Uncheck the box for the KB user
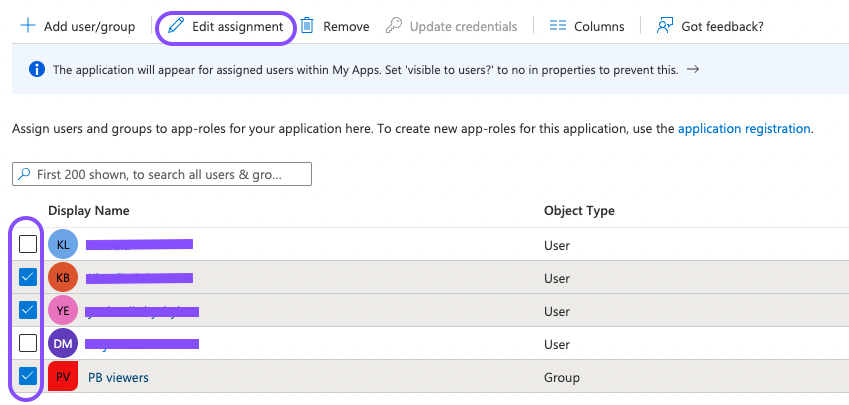The height and width of the screenshot is (405, 849). point(28,277)
